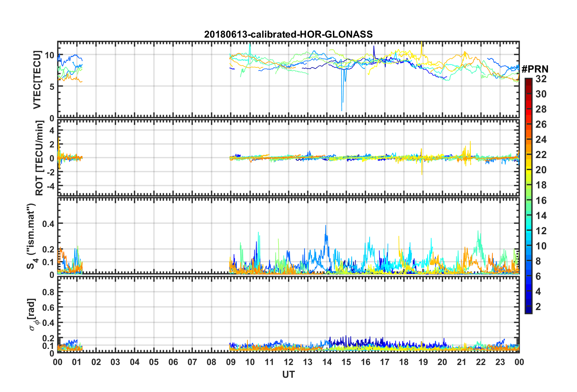Click the "0.8" tick on the σφ axis
577x392 pixels.
click(48, 292)
